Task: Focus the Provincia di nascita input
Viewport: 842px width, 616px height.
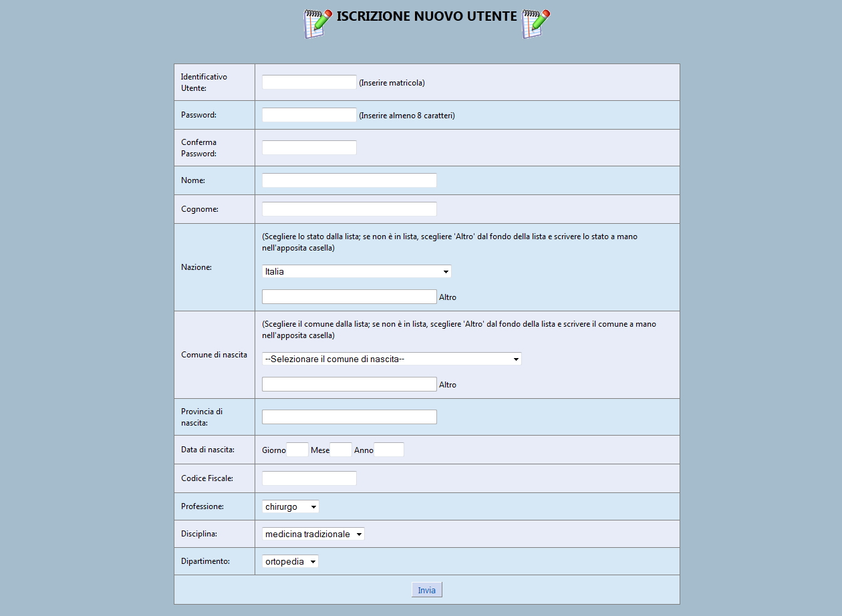Action: (349, 416)
